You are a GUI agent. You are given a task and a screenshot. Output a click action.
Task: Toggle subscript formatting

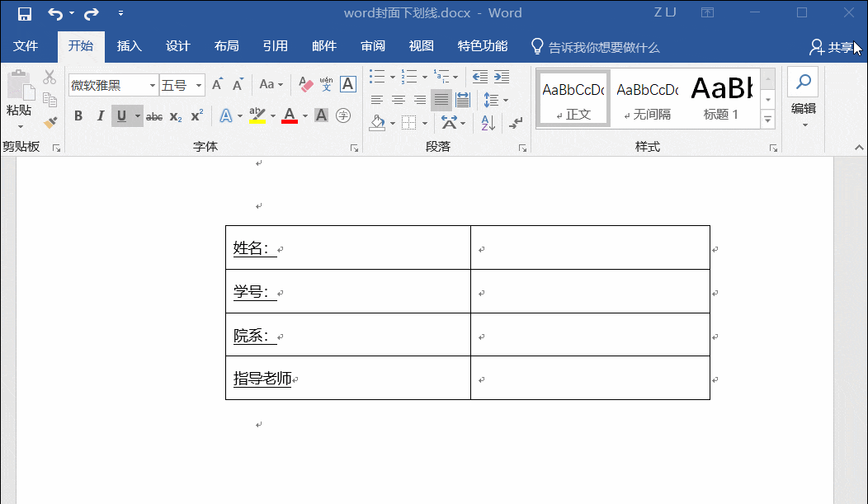[x=176, y=116]
